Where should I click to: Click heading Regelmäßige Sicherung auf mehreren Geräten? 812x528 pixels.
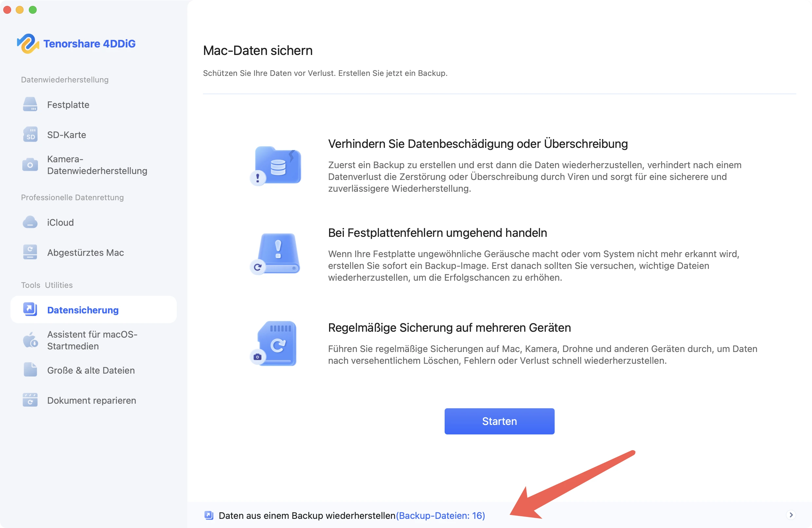click(449, 327)
